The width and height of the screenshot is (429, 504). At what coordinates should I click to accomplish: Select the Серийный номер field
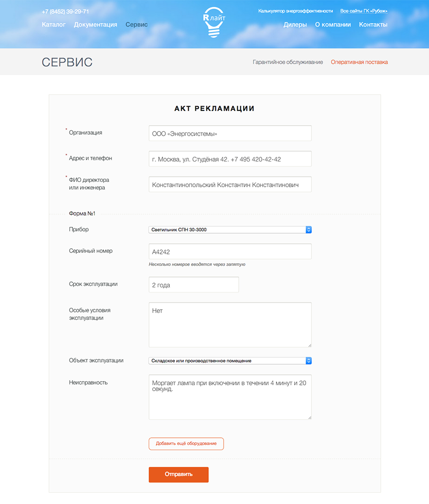230,252
